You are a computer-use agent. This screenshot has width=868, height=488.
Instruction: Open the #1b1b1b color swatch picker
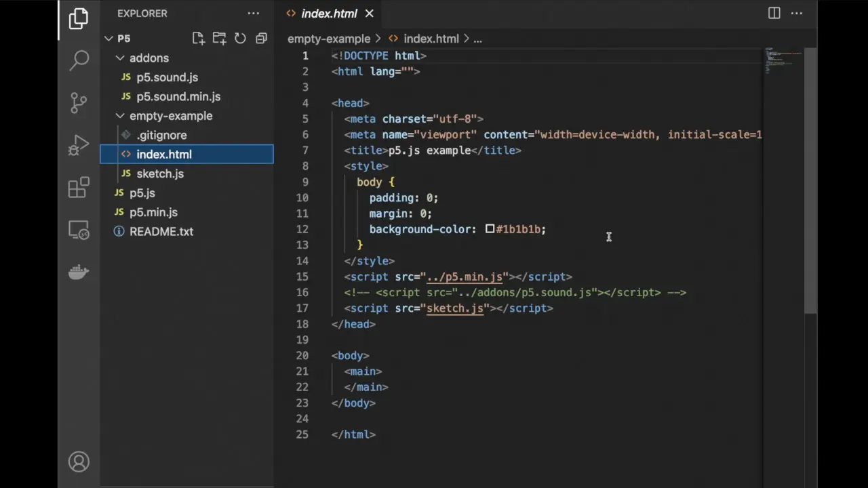click(x=490, y=229)
